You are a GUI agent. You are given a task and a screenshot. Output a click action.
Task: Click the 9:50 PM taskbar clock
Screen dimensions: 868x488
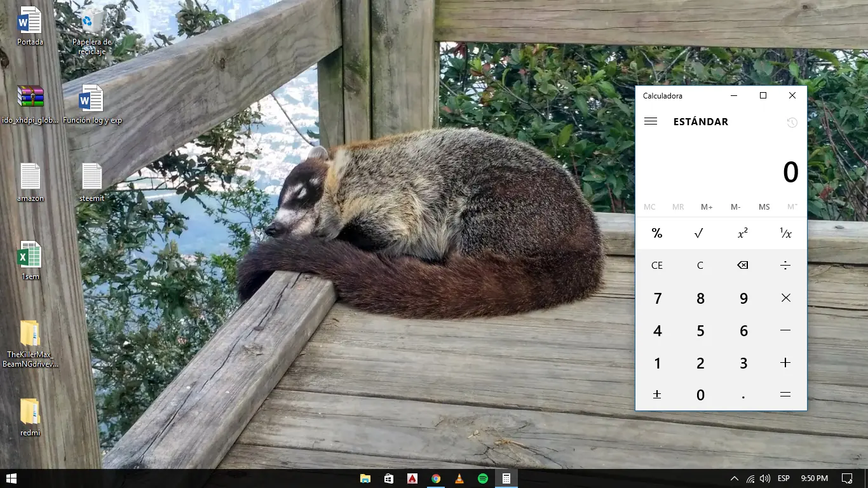(814, 478)
